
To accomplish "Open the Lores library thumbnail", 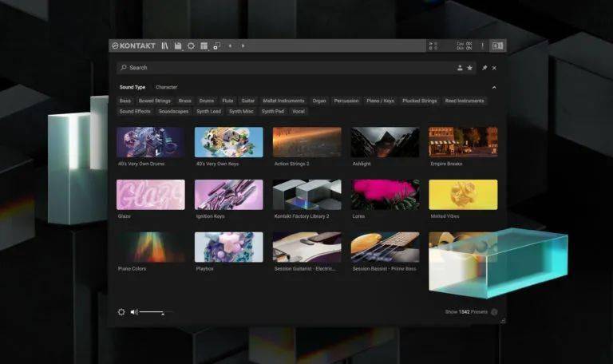I will click(385, 195).
